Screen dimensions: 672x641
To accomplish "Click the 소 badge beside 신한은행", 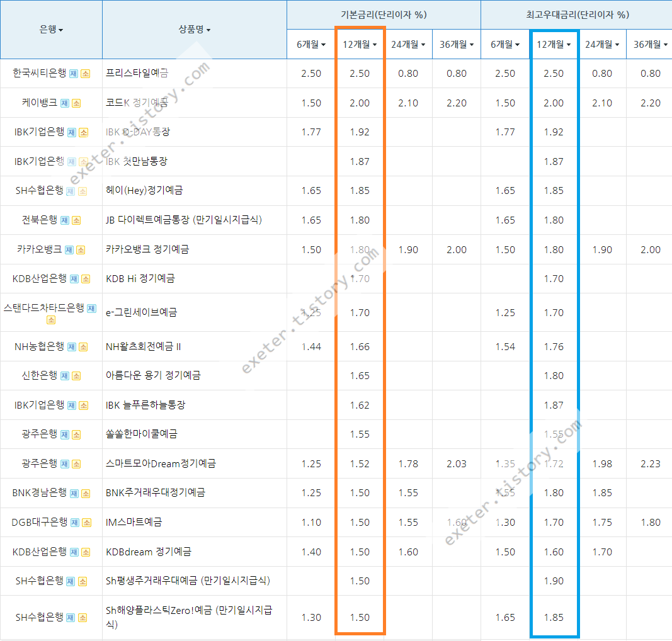I will [76, 376].
